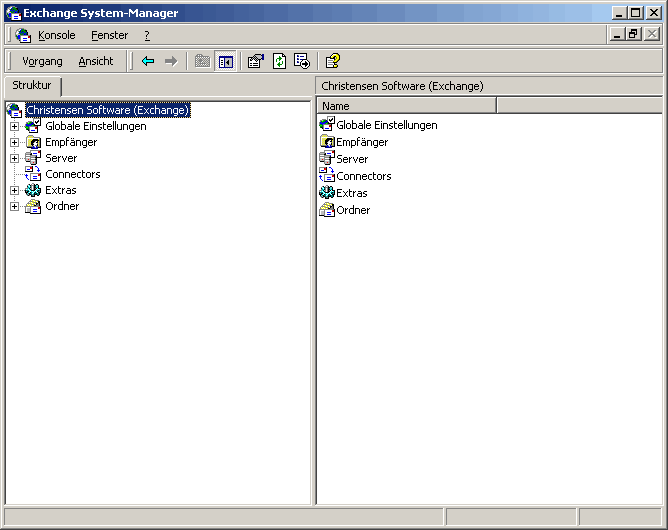The image size is (668, 530).
Task: Switch to the Struktur tab
Action: [x=32, y=86]
